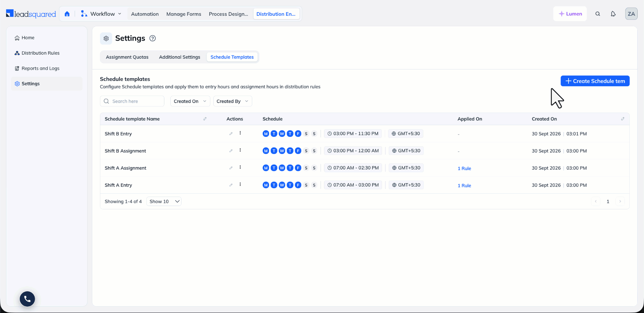
Task: Open Distribution Rules in sidebar
Action: pyautogui.click(x=47, y=53)
